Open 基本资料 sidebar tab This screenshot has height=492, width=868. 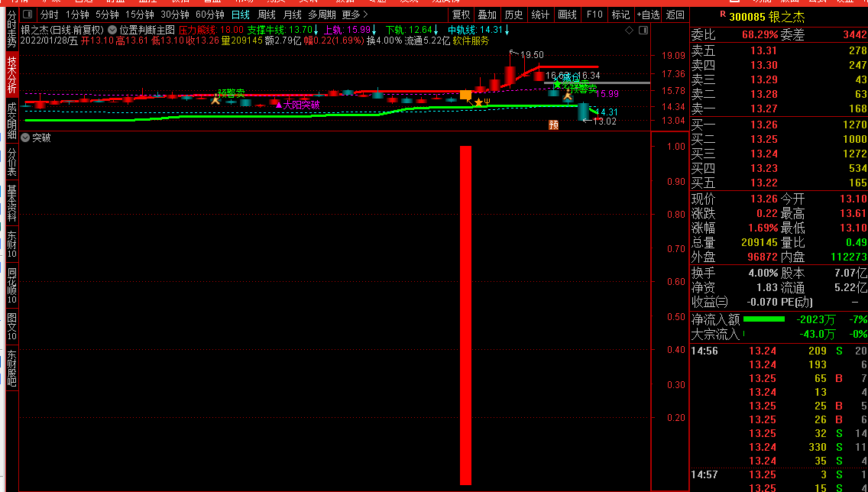[x=11, y=202]
